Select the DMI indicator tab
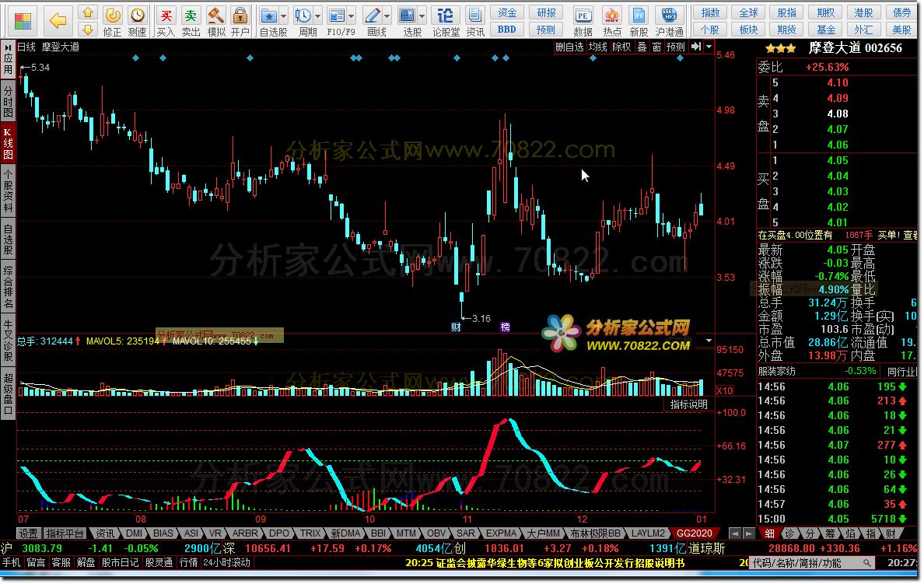The height and width of the screenshot is (584, 924). [135, 533]
